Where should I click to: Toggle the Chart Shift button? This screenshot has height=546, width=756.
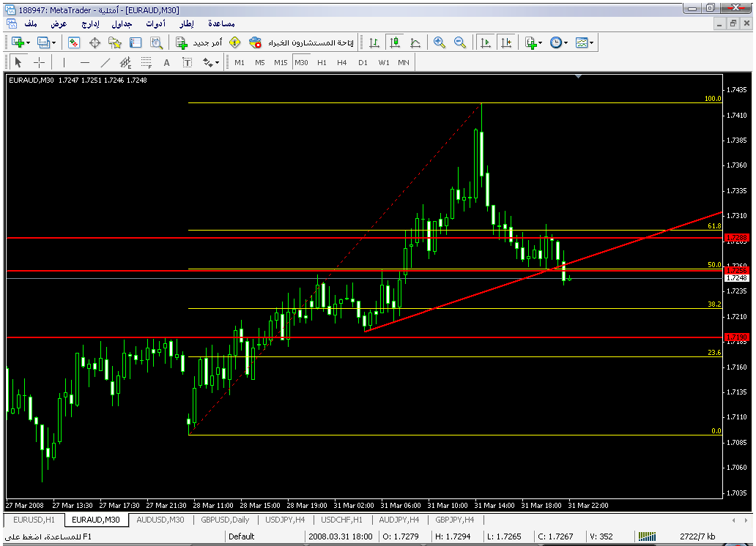505,43
